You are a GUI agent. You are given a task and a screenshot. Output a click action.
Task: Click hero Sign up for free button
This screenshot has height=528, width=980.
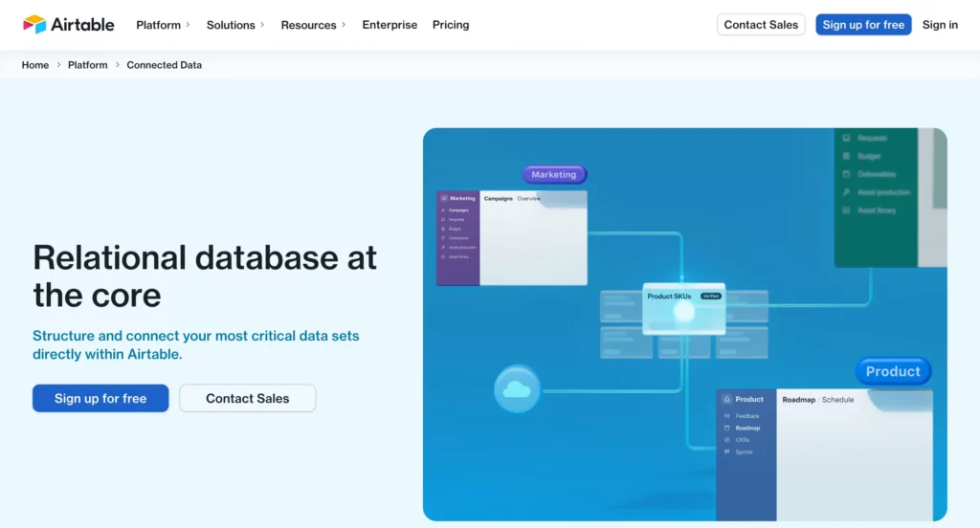tap(100, 398)
